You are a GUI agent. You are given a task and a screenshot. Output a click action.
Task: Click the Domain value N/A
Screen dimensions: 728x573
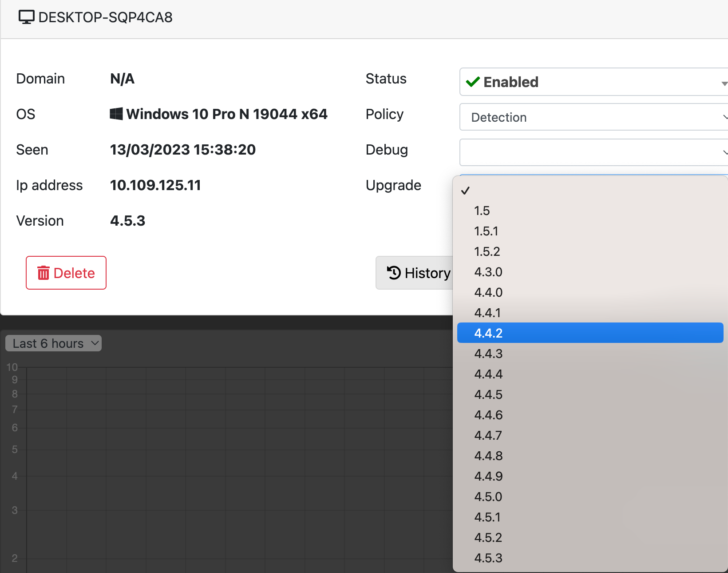[x=123, y=79]
